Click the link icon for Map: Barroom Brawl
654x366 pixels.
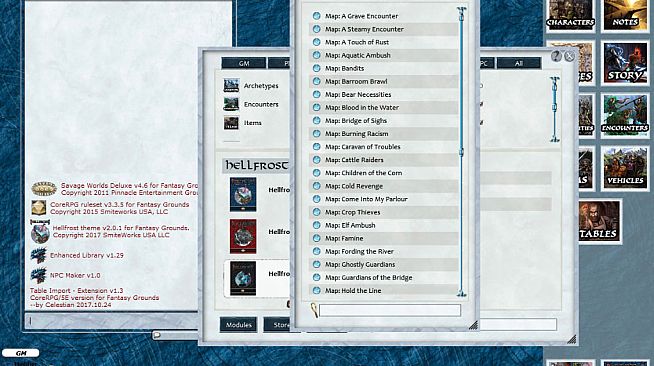click(317, 81)
